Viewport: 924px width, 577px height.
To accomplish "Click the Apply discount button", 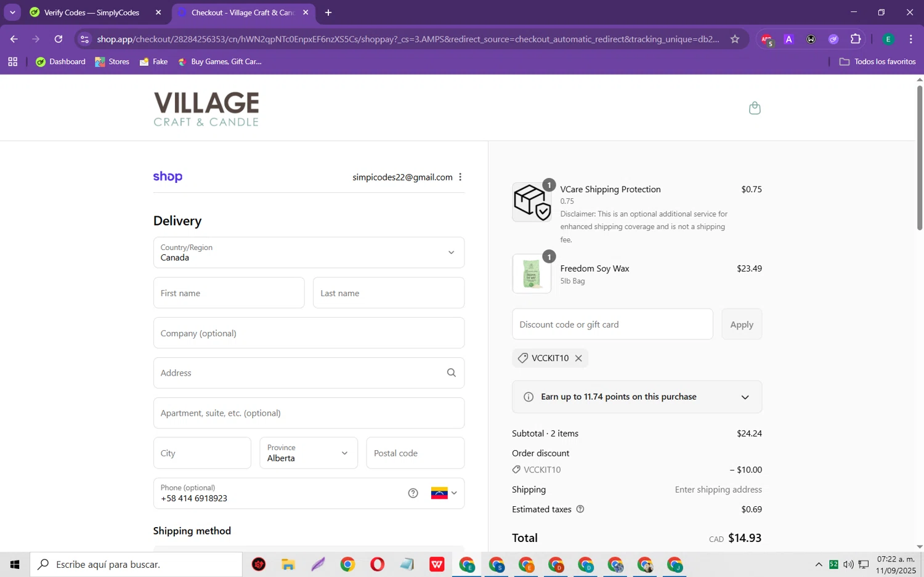I will point(742,325).
